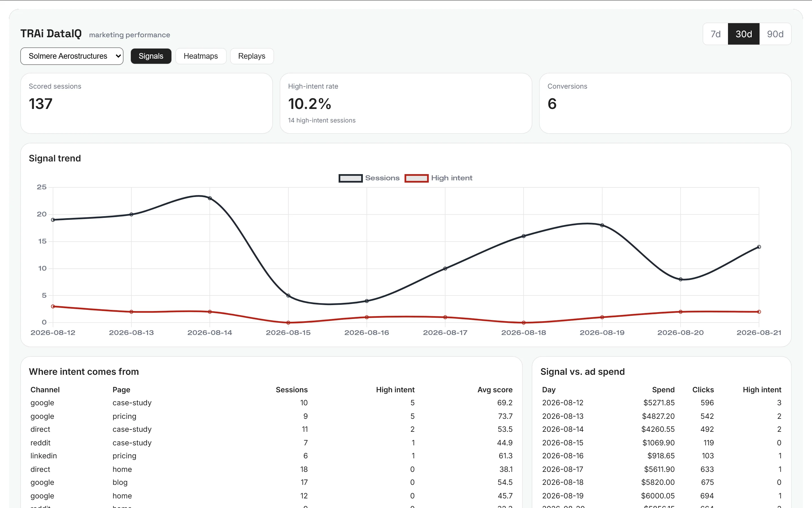Click the Channel column header
Screen dimensions: 812x508
(x=45, y=390)
